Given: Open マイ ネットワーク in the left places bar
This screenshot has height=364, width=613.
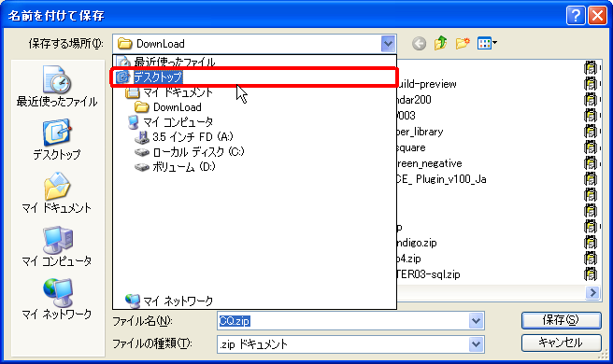Looking at the screenshot, I should click(x=57, y=300).
